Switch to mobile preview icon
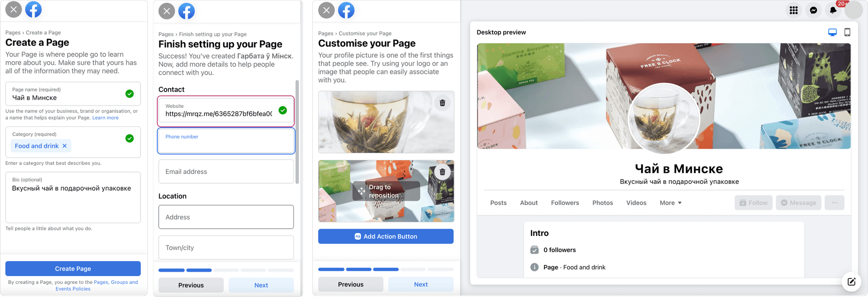The height and width of the screenshot is (297, 868). click(x=847, y=32)
